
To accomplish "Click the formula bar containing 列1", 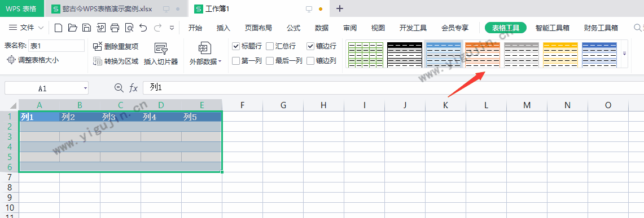I will 393,88.
